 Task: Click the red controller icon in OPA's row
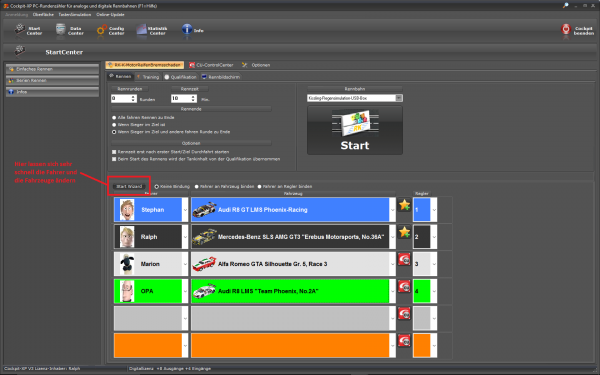click(x=404, y=287)
